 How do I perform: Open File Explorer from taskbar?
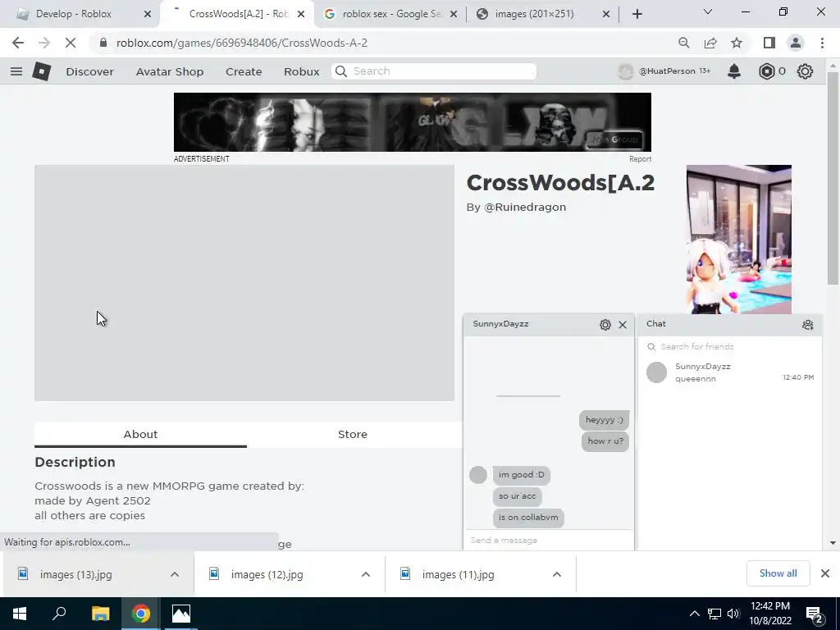coord(100,614)
